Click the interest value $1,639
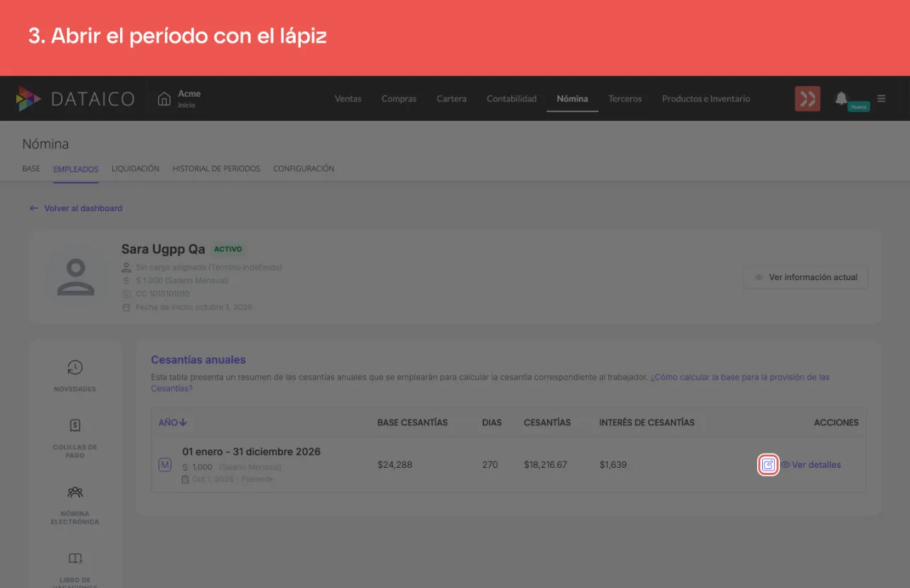Image resolution: width=910 pixels, height=588 pixels. coord(613,465)
